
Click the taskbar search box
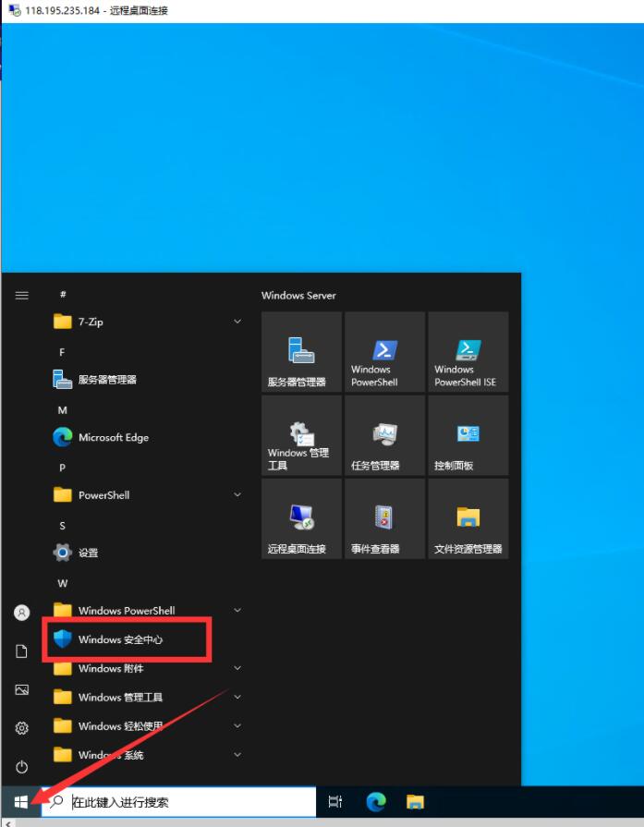(x=178, y=802)
